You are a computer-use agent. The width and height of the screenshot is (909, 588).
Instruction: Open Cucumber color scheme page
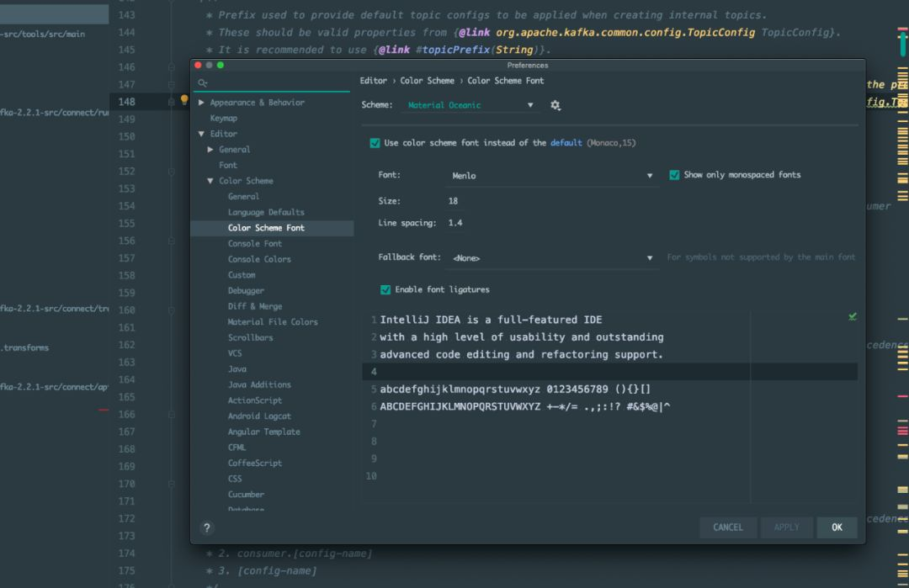pyautogui.click(x=246, y=494)
